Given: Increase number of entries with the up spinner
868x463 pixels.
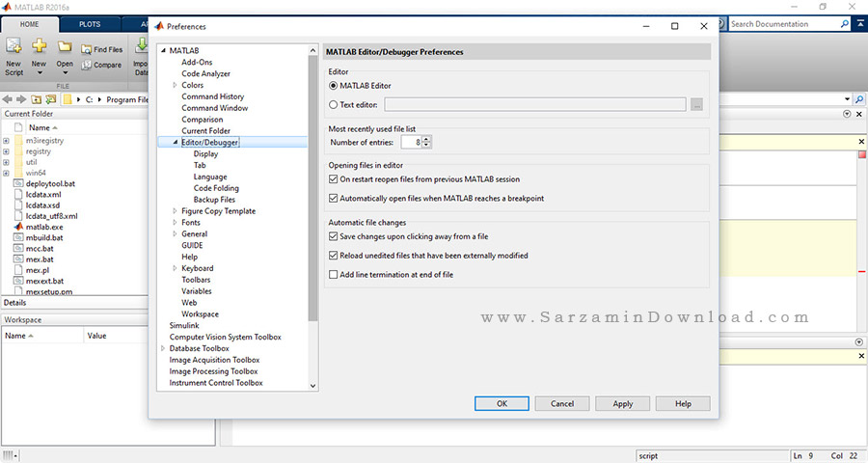Looking at the screenshot, I should (426, 139).
